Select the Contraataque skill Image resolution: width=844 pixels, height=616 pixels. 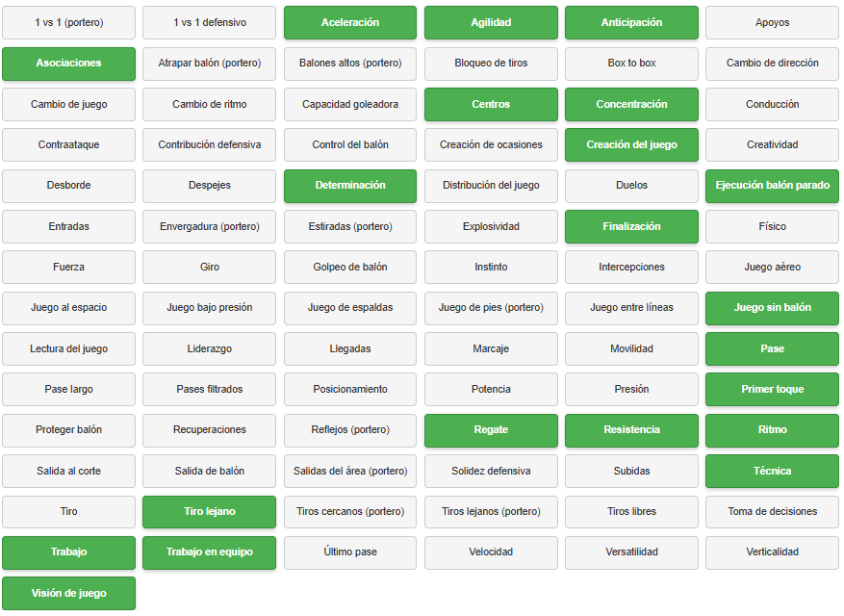coord(68,145)
